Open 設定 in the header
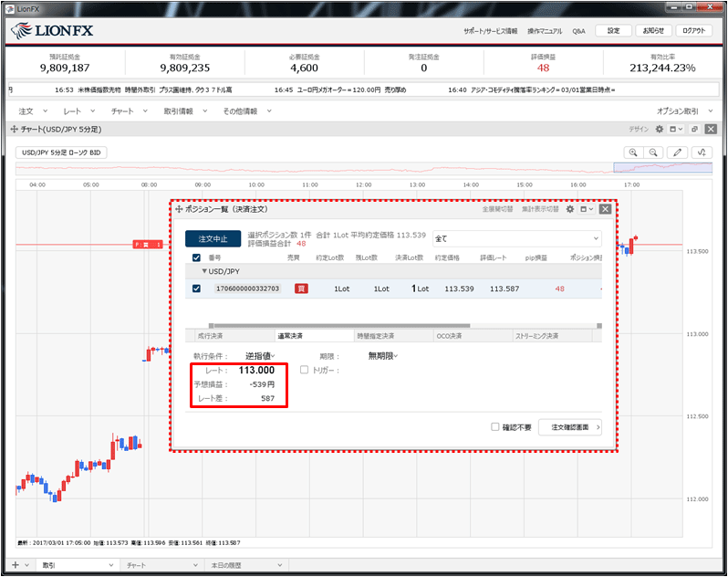728x577 pixels. pyautogui.click(x=613, y=31)
